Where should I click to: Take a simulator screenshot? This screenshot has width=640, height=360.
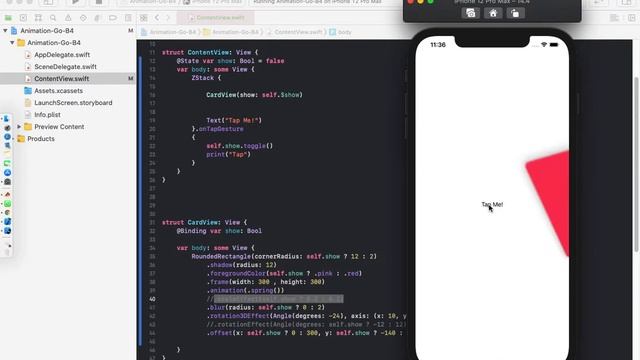click(471, 13)
